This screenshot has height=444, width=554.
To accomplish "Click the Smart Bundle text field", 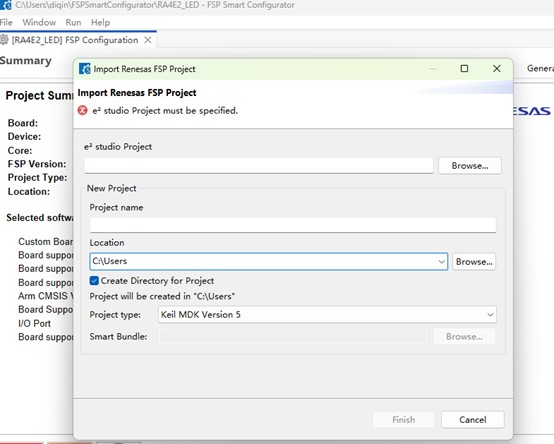I will coord(293,337).
